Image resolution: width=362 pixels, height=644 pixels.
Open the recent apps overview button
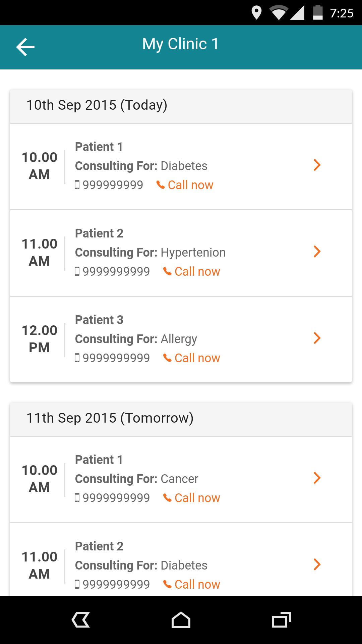(x=282, y=620)
